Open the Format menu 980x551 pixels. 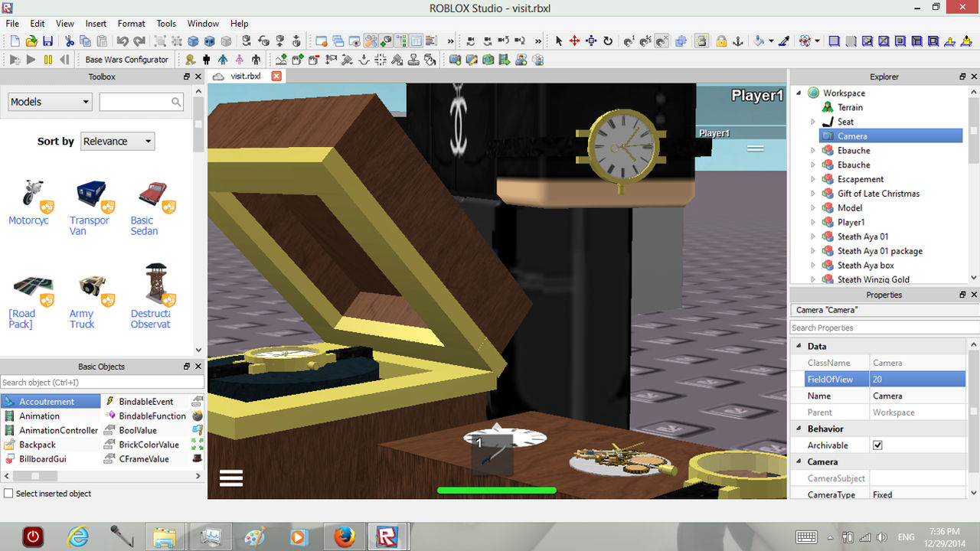[x=132, y=24]
